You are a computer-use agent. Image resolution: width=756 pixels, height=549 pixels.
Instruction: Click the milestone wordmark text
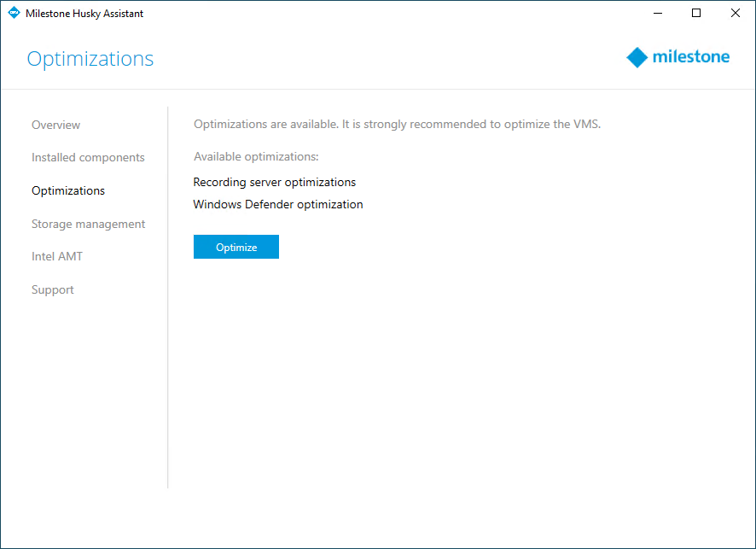coord(691,56)
